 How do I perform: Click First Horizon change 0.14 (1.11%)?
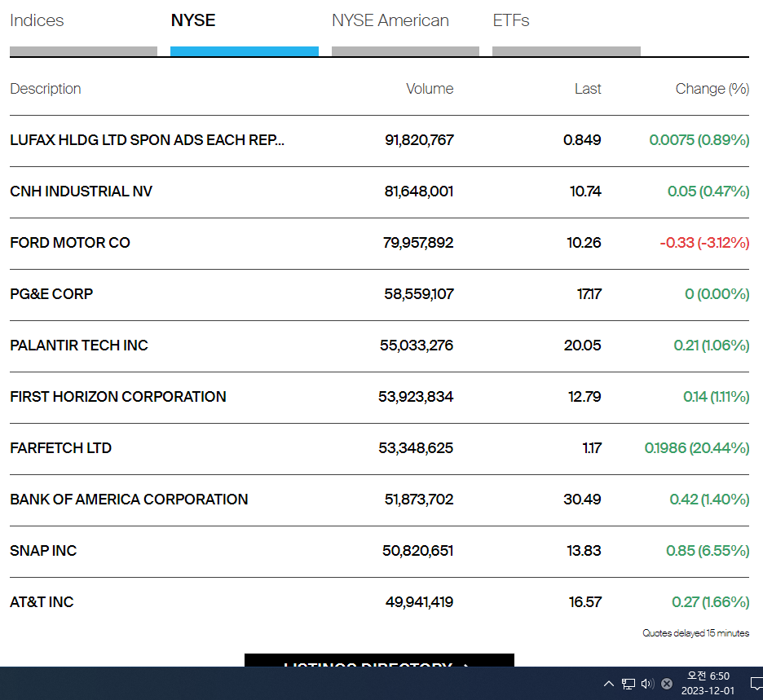point(717,397)
